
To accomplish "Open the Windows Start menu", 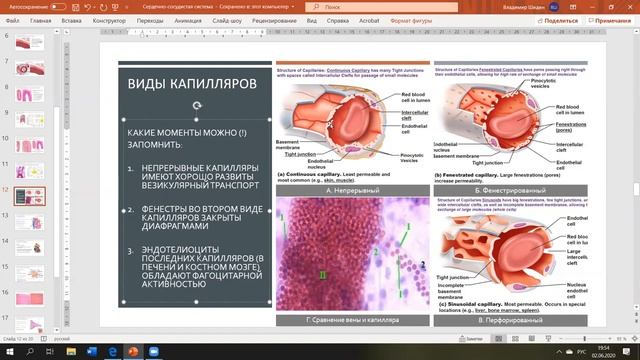I will (9, 351).
